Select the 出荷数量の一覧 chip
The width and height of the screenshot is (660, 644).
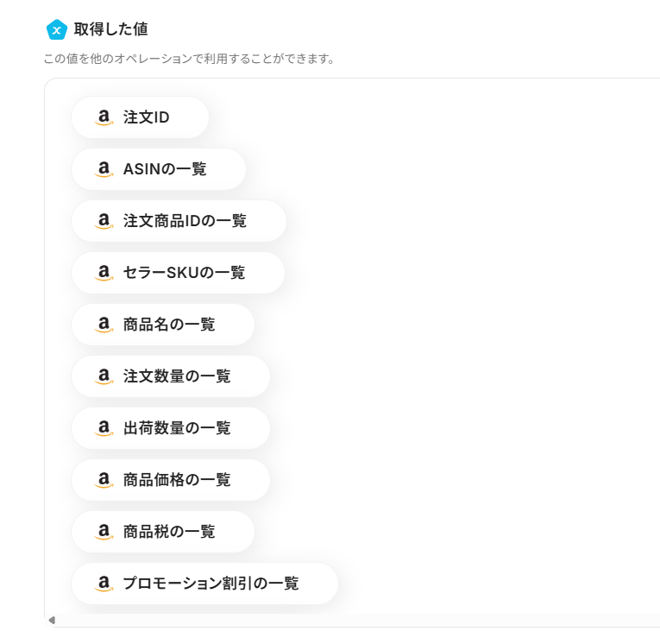tap(171, 428)
